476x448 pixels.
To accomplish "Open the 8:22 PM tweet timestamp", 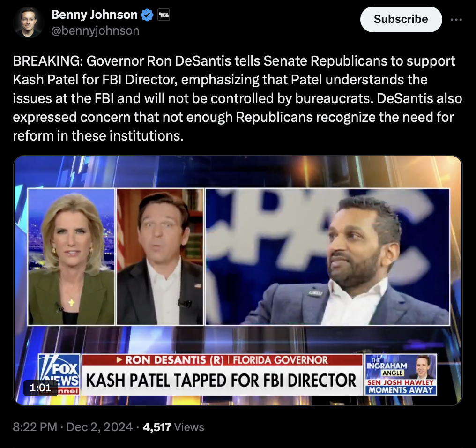I will tap(35, 427).
